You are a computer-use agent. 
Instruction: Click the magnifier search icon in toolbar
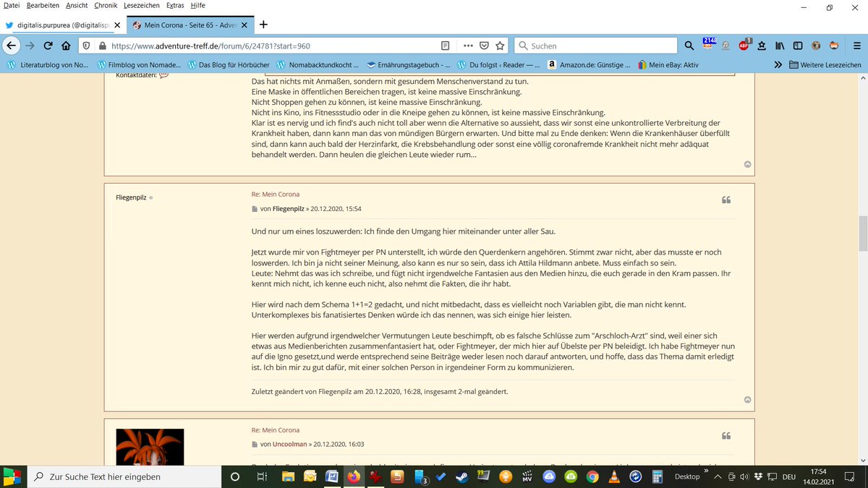click(689, 46)
